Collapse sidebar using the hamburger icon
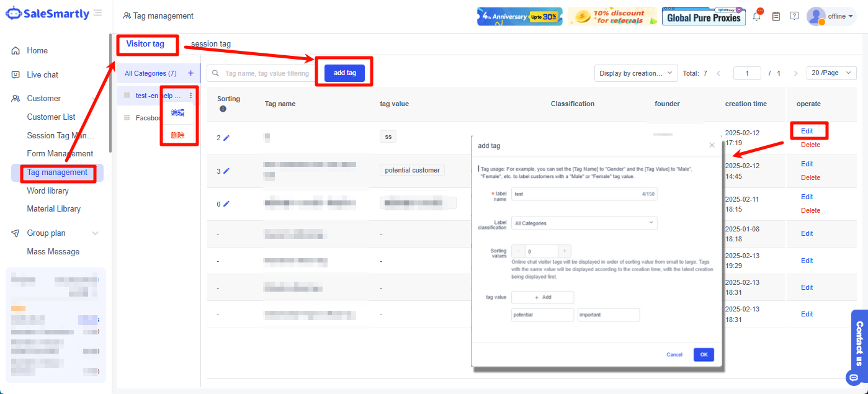Image resolution: width=868 pixels, height=394 pixels. 98,13
